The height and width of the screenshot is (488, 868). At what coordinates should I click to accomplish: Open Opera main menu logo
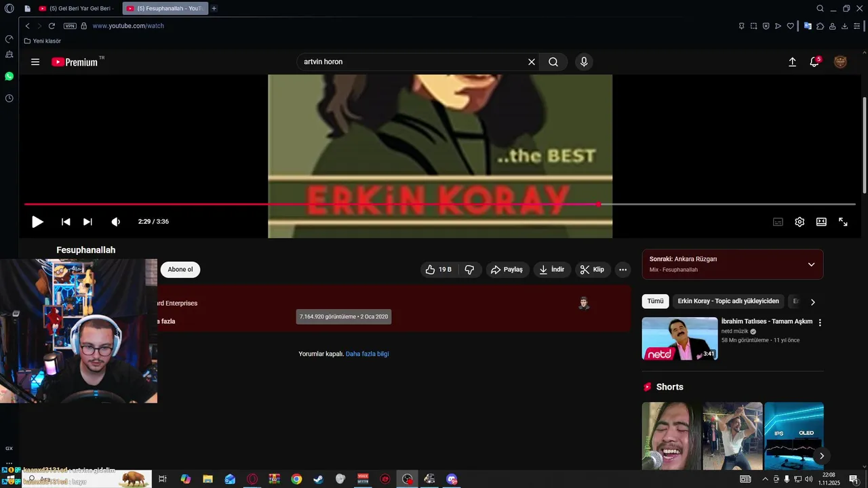pos(9,8)
